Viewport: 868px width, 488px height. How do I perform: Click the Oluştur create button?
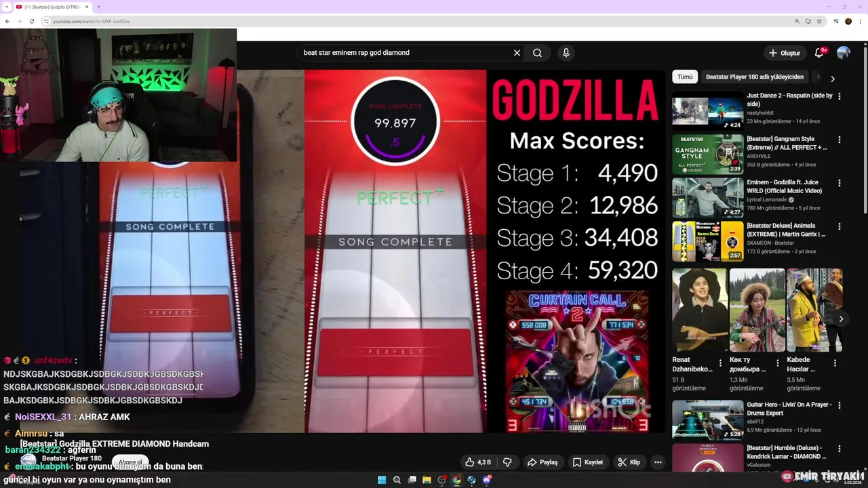click(785, 53)
